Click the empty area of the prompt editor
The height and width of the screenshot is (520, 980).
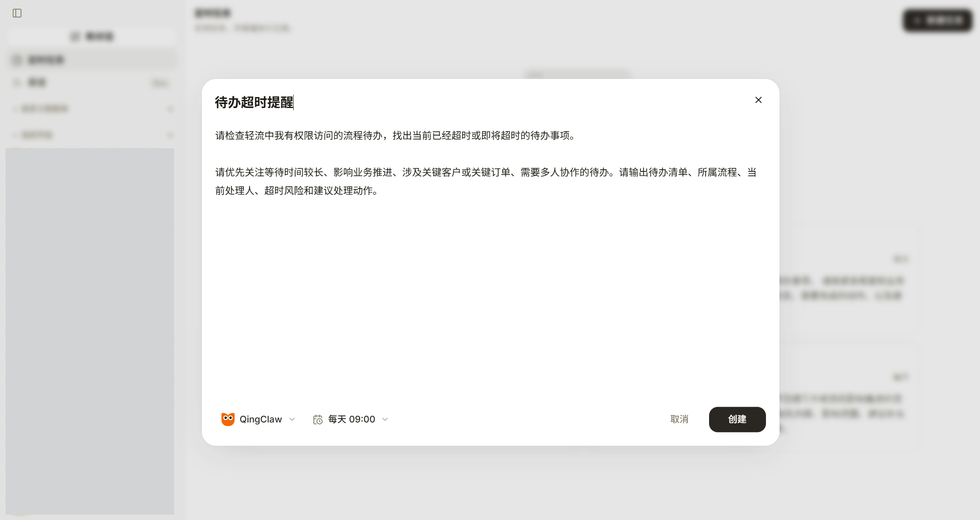click(490, 297)
